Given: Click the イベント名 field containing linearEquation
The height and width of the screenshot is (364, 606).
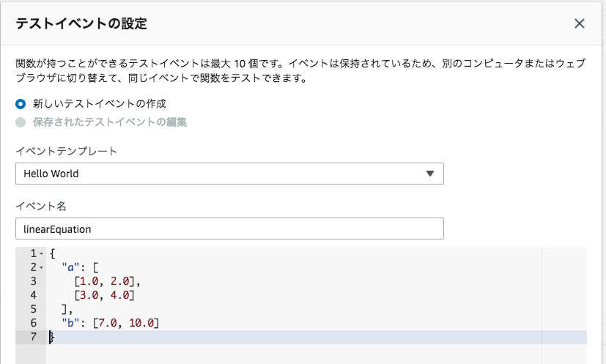Looking at the screenshot, I should click(x=229, y=229).
